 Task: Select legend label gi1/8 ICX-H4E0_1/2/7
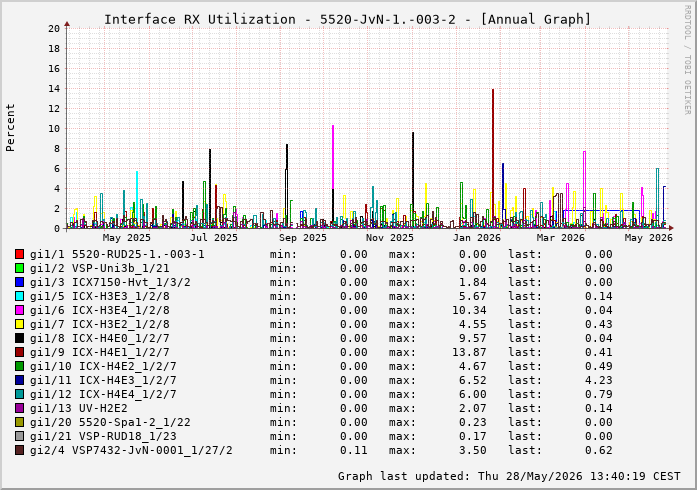coord(100,338)
